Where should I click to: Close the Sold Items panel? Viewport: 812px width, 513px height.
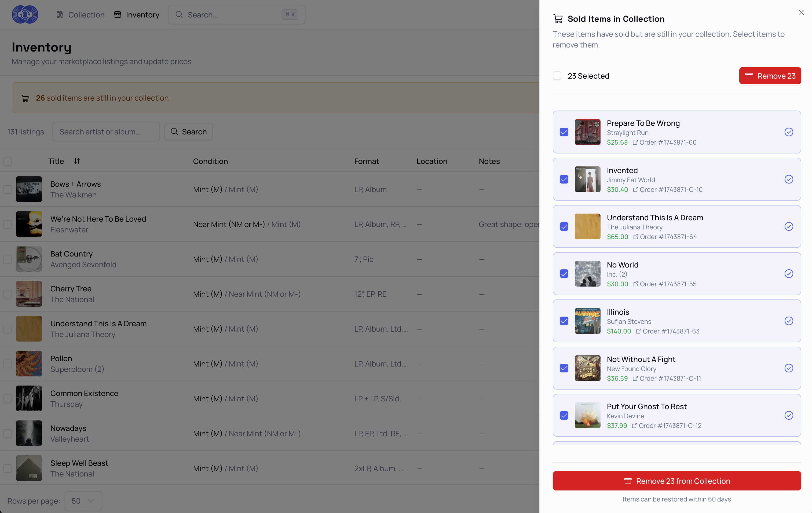[x=801, y=12]
